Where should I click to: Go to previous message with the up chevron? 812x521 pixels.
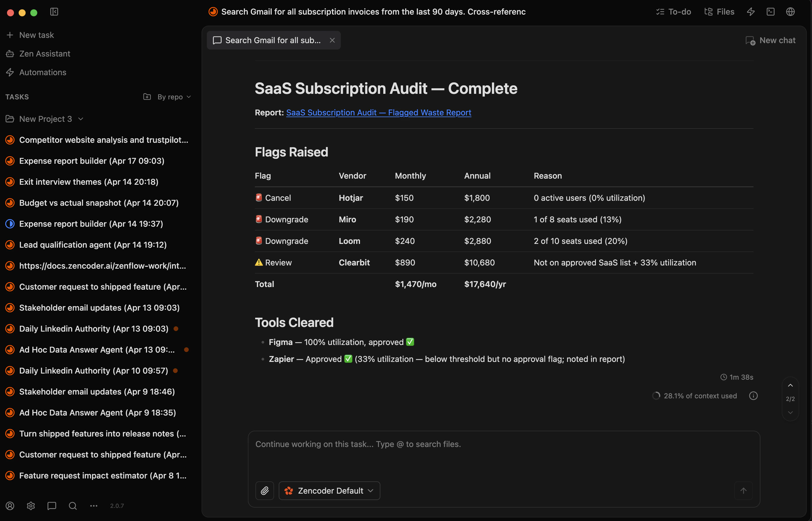[790, 385]
